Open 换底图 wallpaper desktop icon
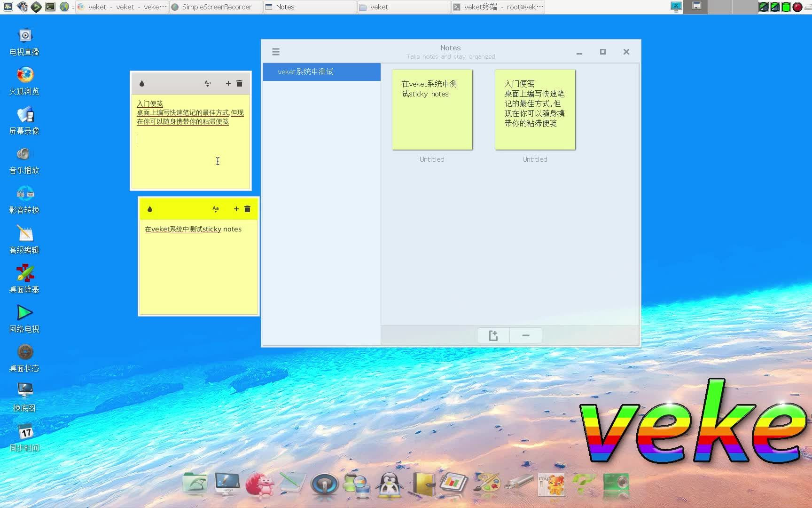This screenshot has width=812, height=508. tap(25, 398)
